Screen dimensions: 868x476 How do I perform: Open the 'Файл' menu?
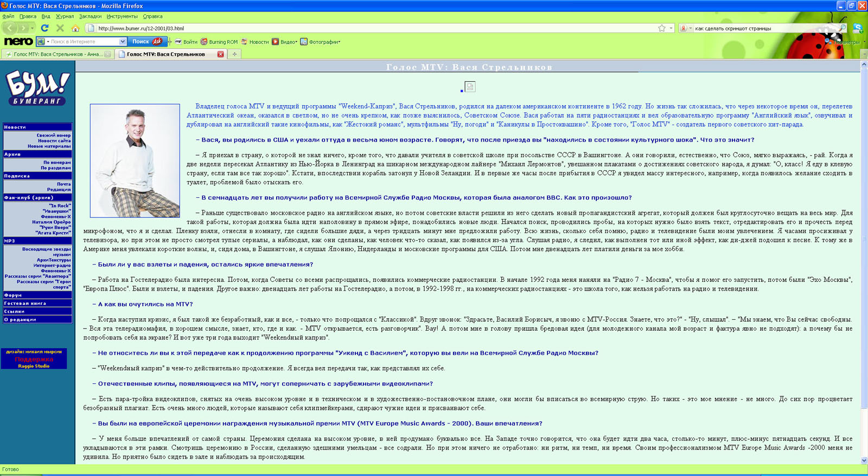pos(8,16)
